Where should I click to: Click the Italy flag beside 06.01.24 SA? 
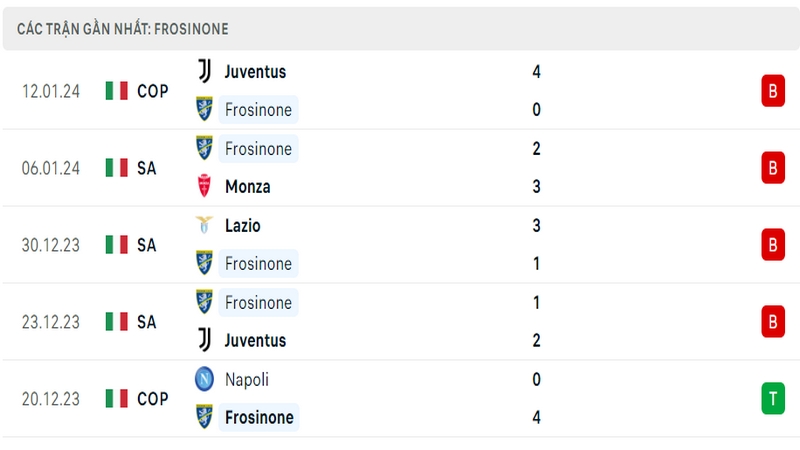116,168
